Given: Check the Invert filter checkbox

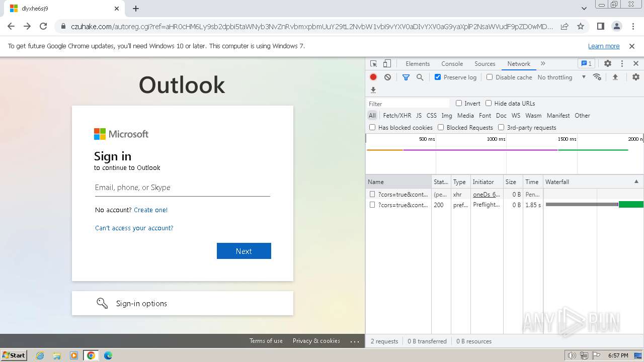Looking at the screenshot, I should [459, 103].
